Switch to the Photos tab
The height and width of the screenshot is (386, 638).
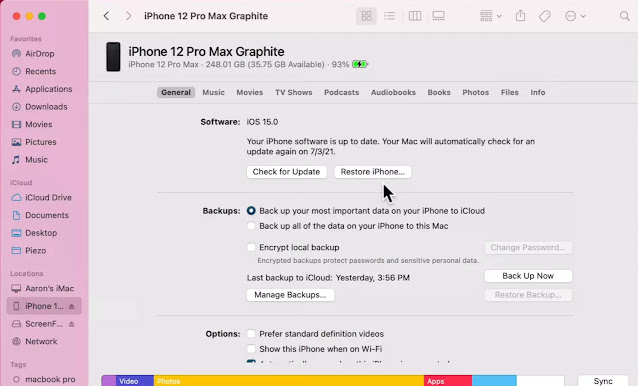476,92
